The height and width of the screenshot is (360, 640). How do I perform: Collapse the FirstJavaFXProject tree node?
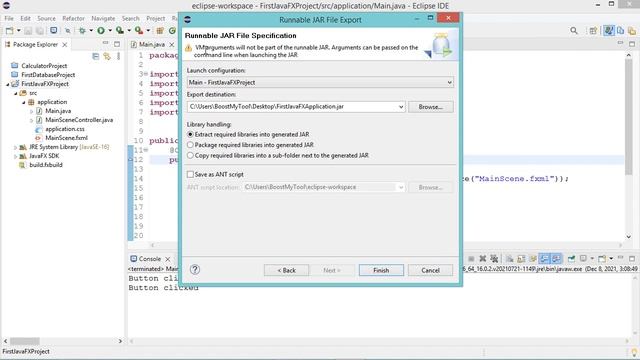tap(8, 84)
